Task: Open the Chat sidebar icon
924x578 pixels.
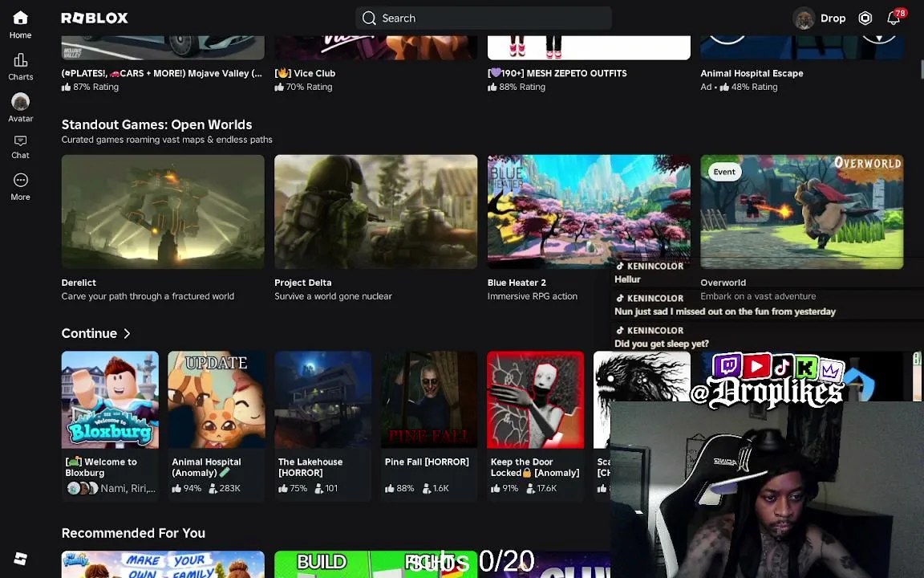Action: pyautogui.click(x=20, y=141)
